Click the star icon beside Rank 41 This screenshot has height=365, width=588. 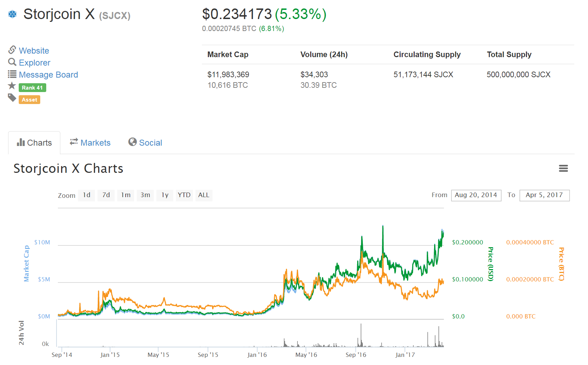click(x=12, y=86)
